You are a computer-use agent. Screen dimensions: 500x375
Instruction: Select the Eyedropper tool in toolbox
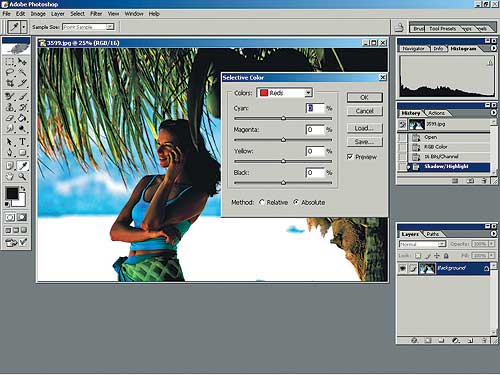tap(22, 166)
